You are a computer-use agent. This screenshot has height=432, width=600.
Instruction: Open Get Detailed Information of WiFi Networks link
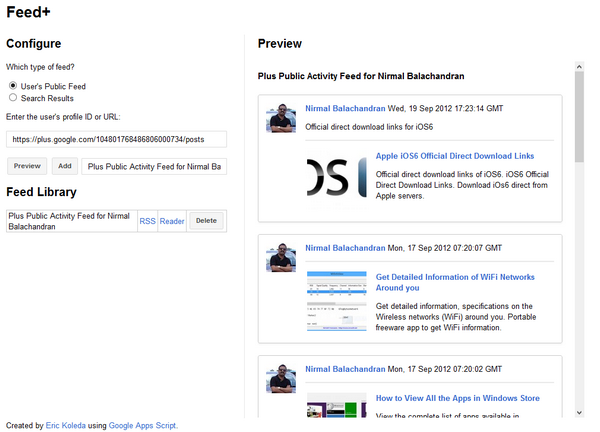tap(455, 282)
